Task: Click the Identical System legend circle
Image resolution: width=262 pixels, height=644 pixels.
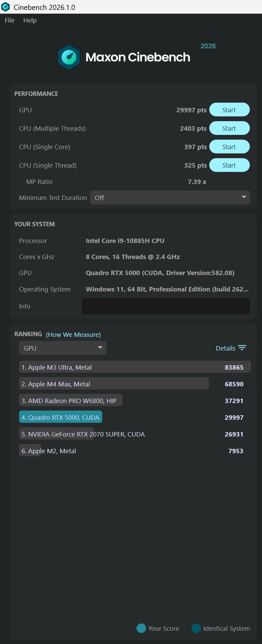Action: 196,628
